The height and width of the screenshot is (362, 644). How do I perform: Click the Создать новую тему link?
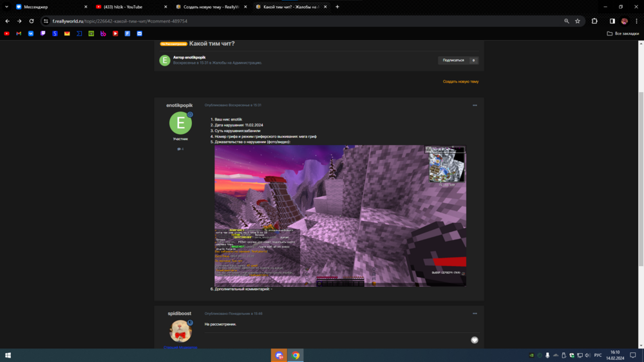pos(460,81)
